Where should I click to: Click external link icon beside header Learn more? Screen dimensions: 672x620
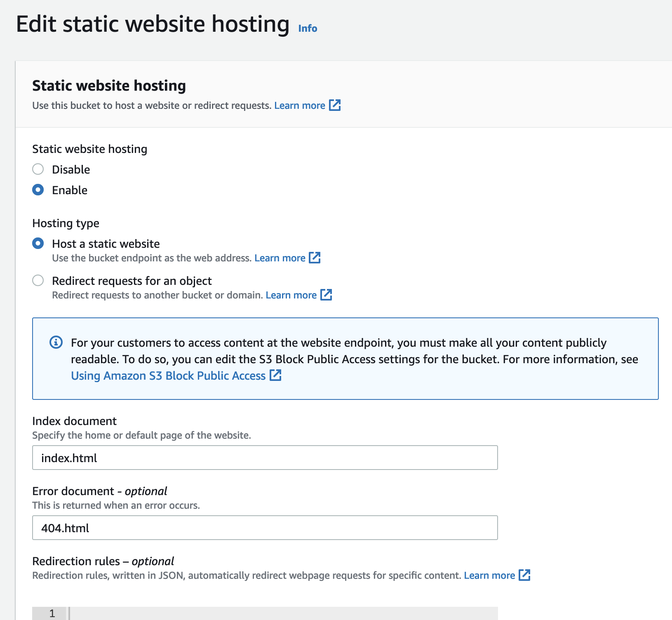(335, 105)
